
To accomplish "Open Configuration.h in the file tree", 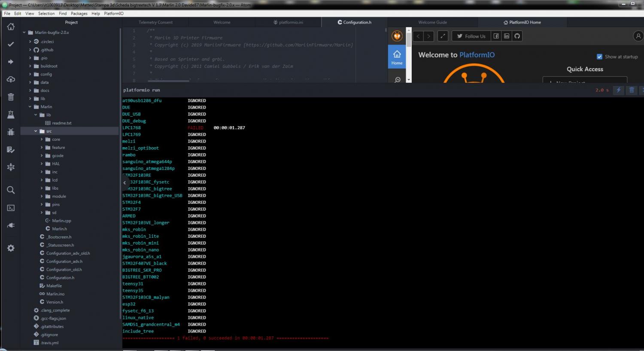I will pos(60,278).
